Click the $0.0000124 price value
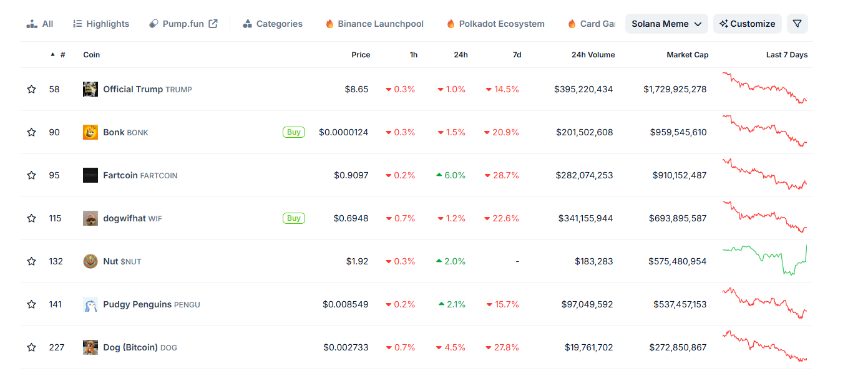Viewport: 868px width, 371px height. point(343,132)
